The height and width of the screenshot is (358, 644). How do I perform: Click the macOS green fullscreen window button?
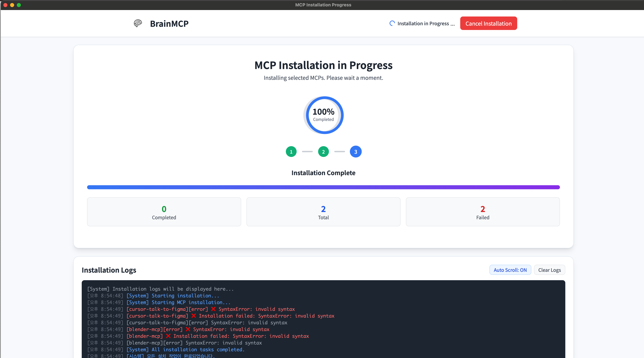pyautogui.click(x=19, y=5)
